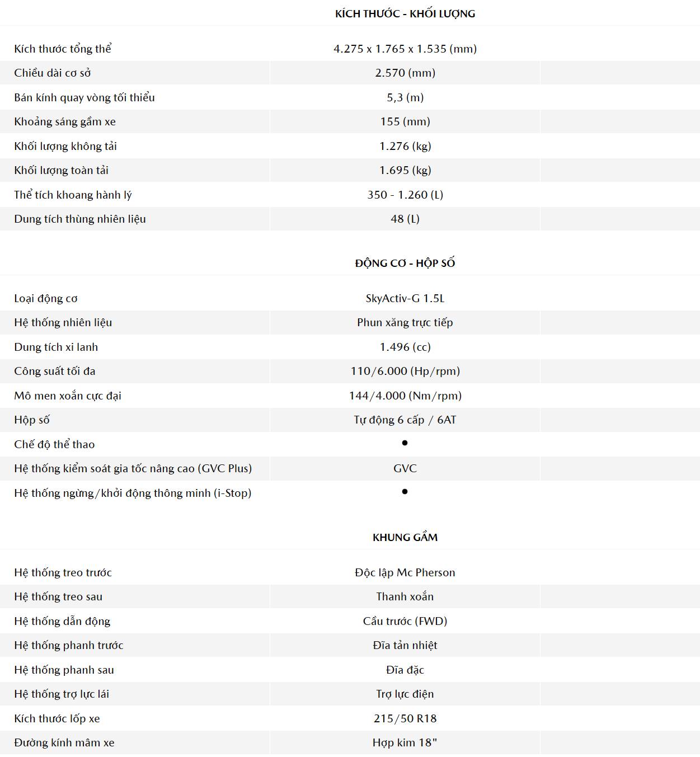700x757 pixels.
Task: Click the 4.275 x 1.765 x 1.535 (mm) value
Action: 405,49
